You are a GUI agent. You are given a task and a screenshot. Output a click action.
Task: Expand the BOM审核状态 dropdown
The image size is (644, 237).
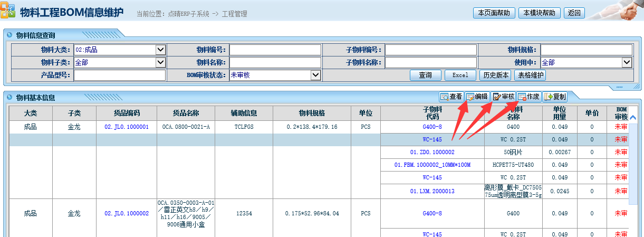click(x=316, y=75)
